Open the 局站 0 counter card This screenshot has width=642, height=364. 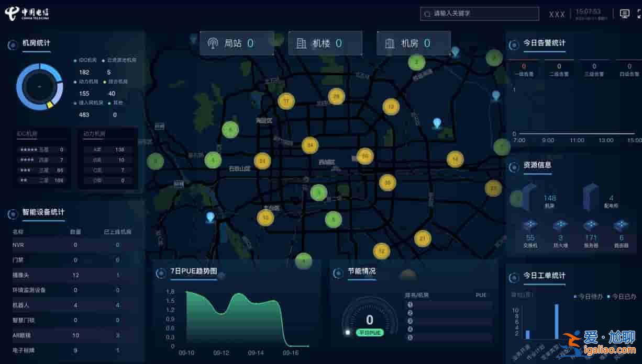click(236, 43)
